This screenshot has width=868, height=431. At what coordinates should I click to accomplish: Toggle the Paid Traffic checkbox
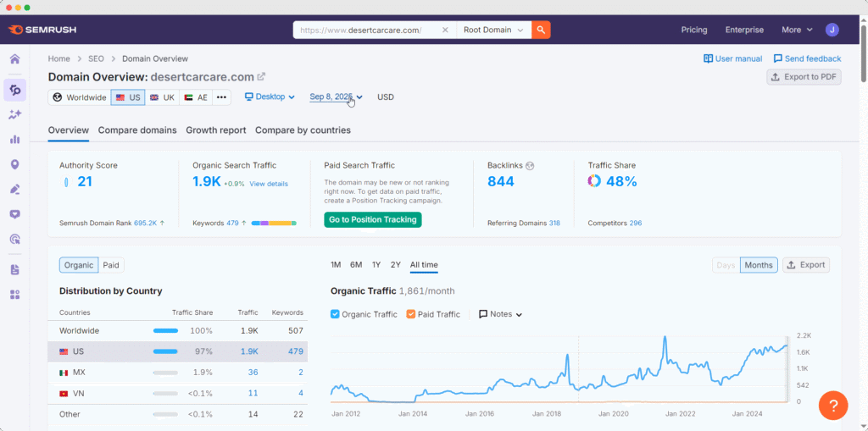(x=411, y=314)
